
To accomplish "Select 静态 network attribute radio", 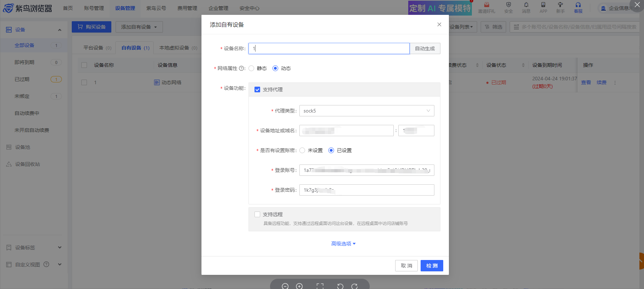I will pyautogui.click(x=251, y=68).
